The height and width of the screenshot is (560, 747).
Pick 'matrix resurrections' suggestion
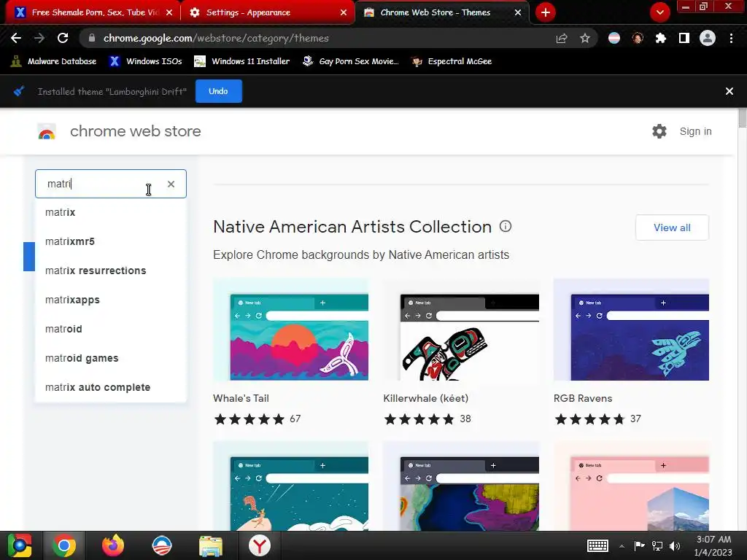coord(111,271)
